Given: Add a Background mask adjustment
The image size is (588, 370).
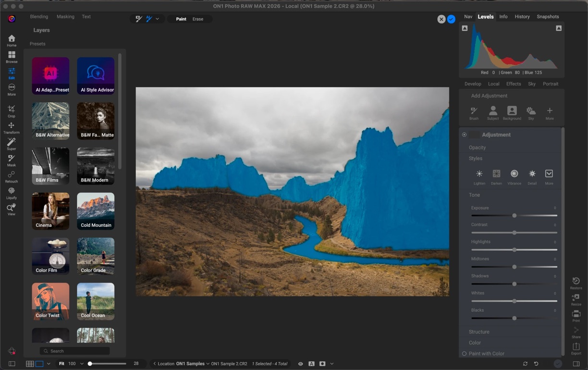Looking at the screenshot, I should (512, 113).
